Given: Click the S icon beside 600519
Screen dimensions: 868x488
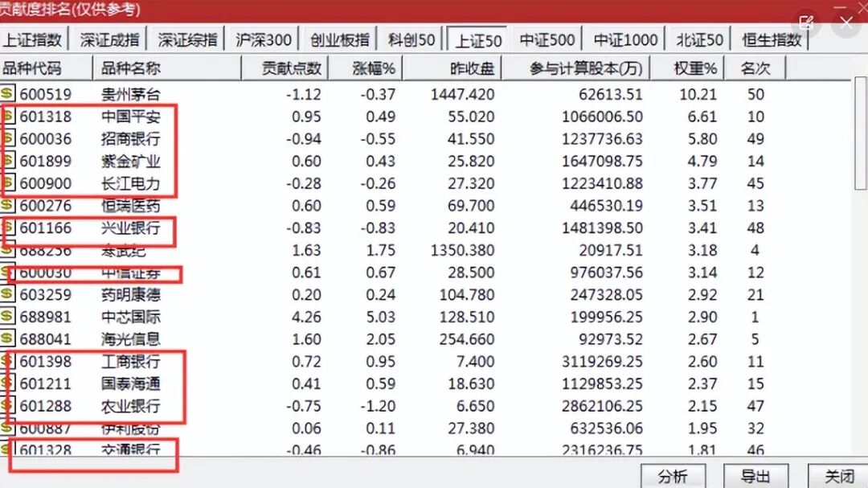Looking at the screenshot, I should coord(7,93).
